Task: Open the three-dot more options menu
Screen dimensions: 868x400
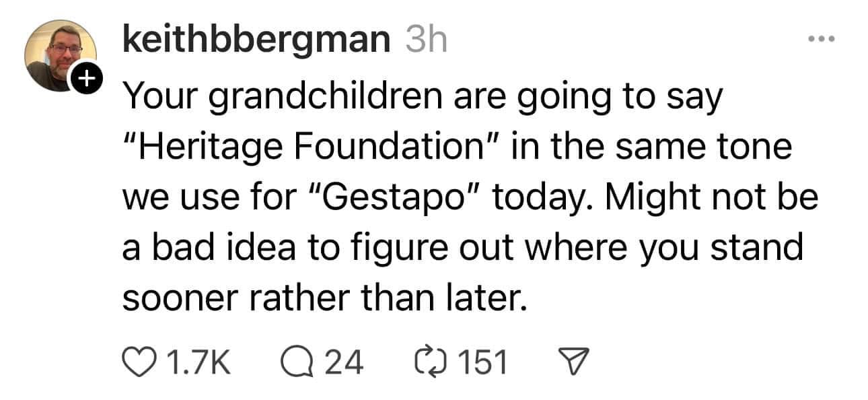Action: tap(821, 39)
